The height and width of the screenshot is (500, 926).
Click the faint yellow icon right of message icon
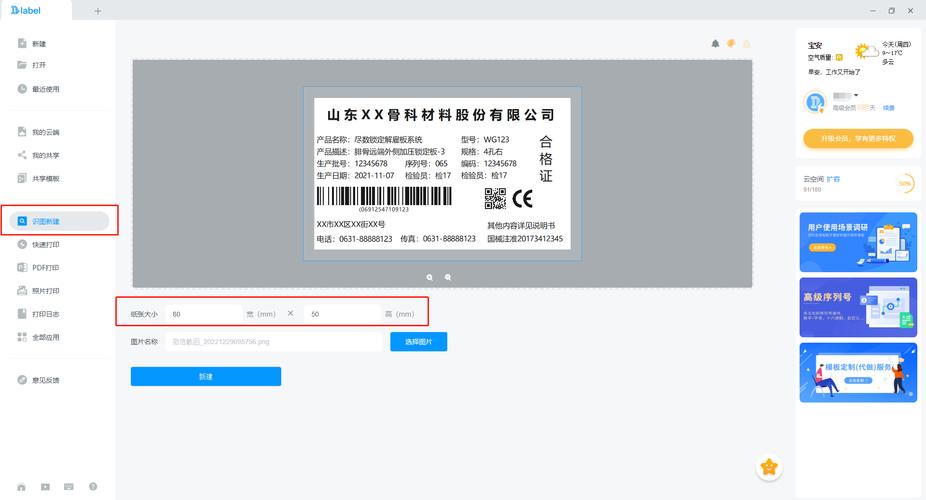tap(746, 44)
